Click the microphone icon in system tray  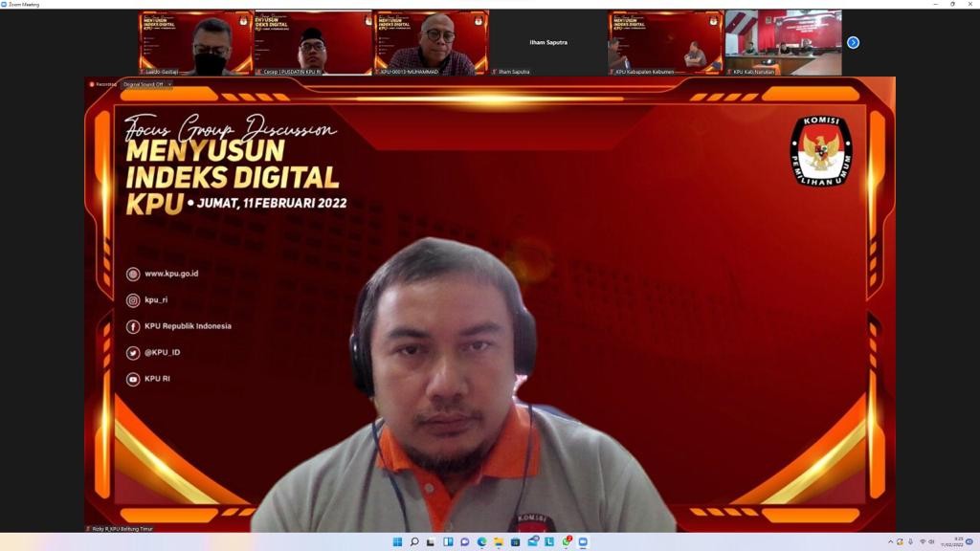tap(910, 542)
